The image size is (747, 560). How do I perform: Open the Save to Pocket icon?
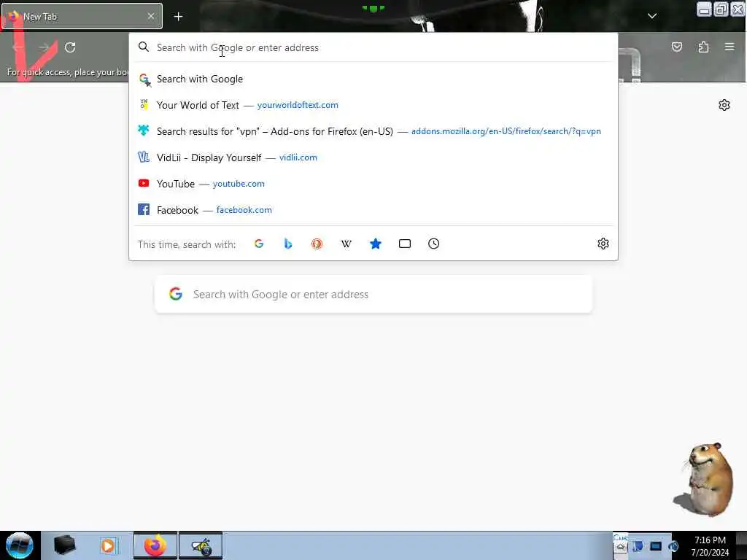click(676, 47)
